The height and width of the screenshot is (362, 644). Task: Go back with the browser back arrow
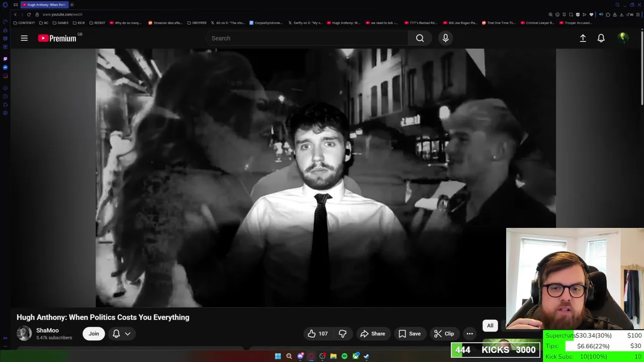pyautogui.click(x=15, y=15)
